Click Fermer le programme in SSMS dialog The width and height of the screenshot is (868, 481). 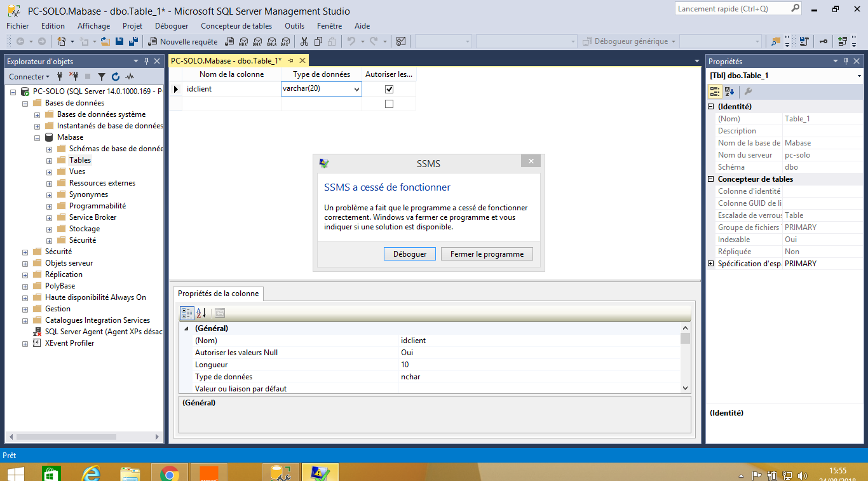[x=485, y=254]
